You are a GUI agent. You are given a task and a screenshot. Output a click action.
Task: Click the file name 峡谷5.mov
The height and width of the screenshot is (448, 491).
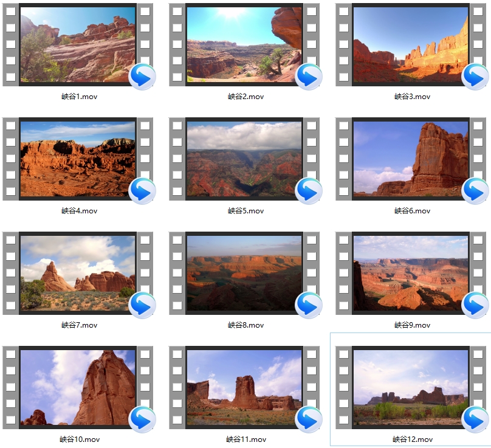246,211
